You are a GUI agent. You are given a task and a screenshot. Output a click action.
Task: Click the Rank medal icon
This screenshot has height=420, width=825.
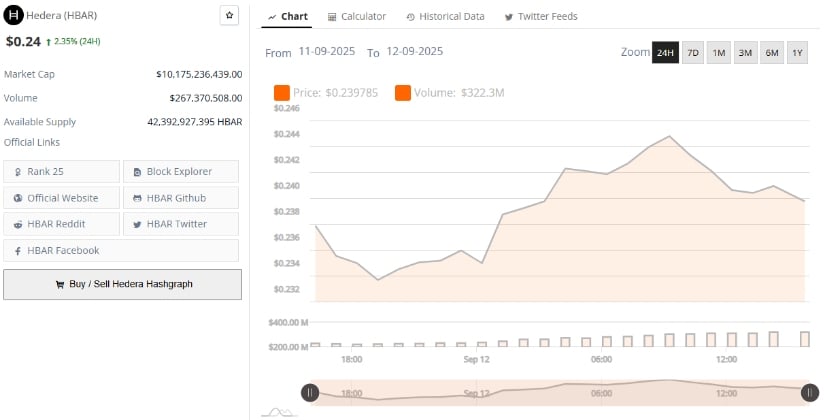tap(18, 172)
